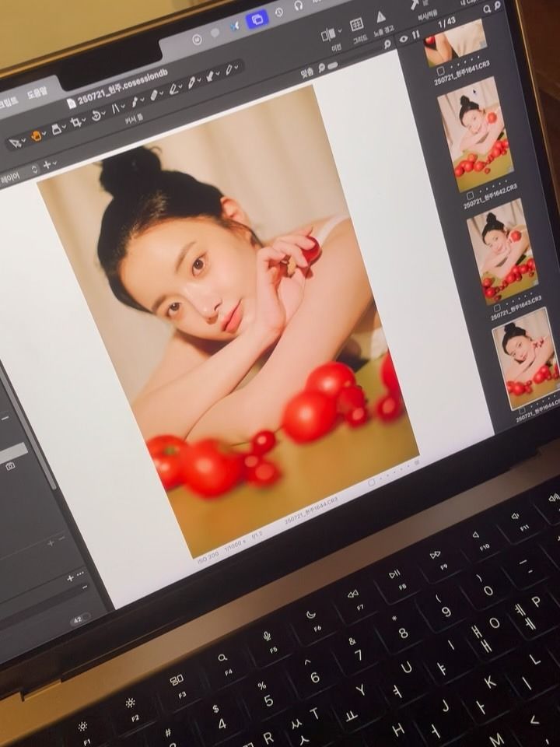Viewport: 560px width, 747px height.
Task: Click the ellipsis options next to lower-left plus
Action: pyautogui.click(x=80, y=574)
